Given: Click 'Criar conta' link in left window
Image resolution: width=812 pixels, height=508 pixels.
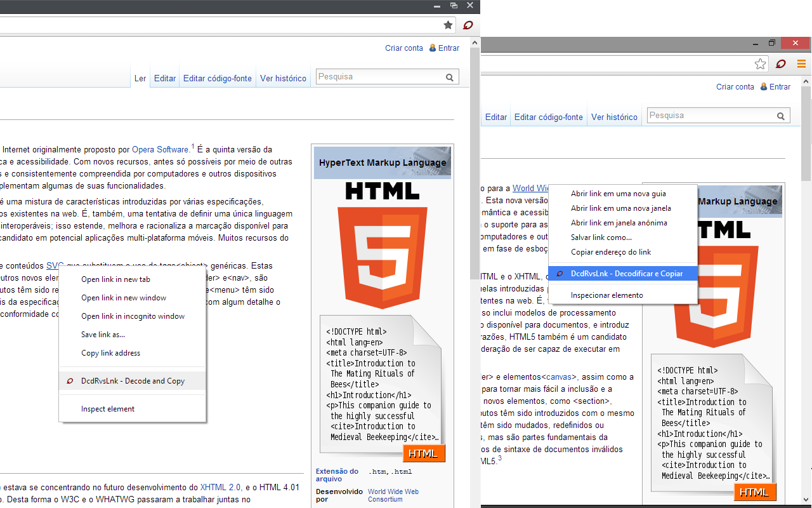Looking at the screenshot, I should (x=404, y=48).
